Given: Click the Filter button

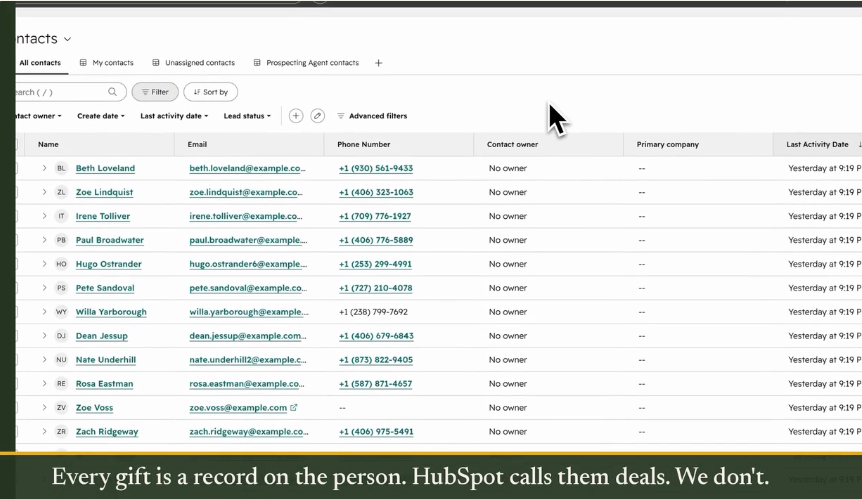Looking at the screenshot, I should 155,92.
